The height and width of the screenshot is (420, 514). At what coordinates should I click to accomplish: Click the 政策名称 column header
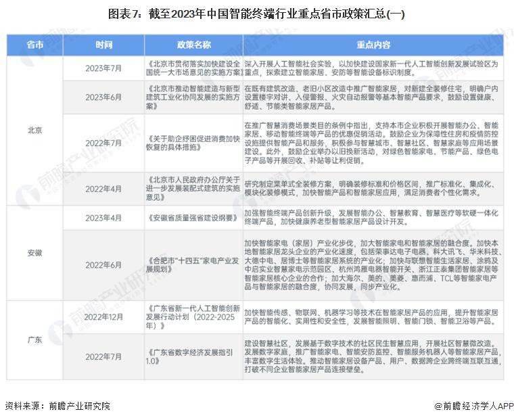pyautogui.click(x=194, y=45)
